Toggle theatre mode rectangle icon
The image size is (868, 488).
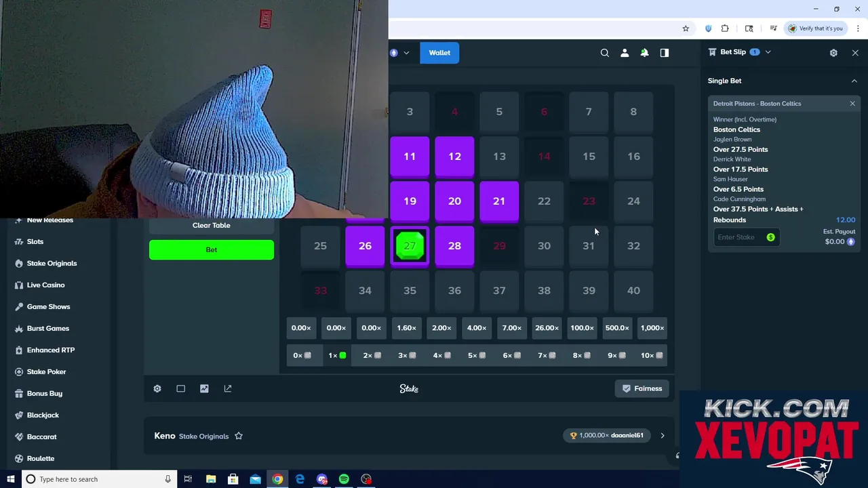[x=180, y=388]
